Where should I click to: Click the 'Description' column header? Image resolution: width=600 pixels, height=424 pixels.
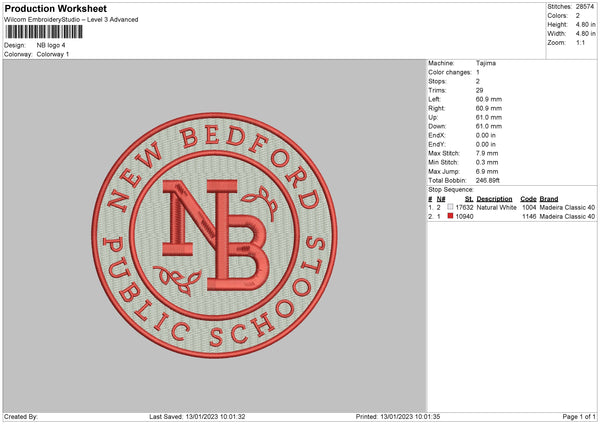coord(494,199)
